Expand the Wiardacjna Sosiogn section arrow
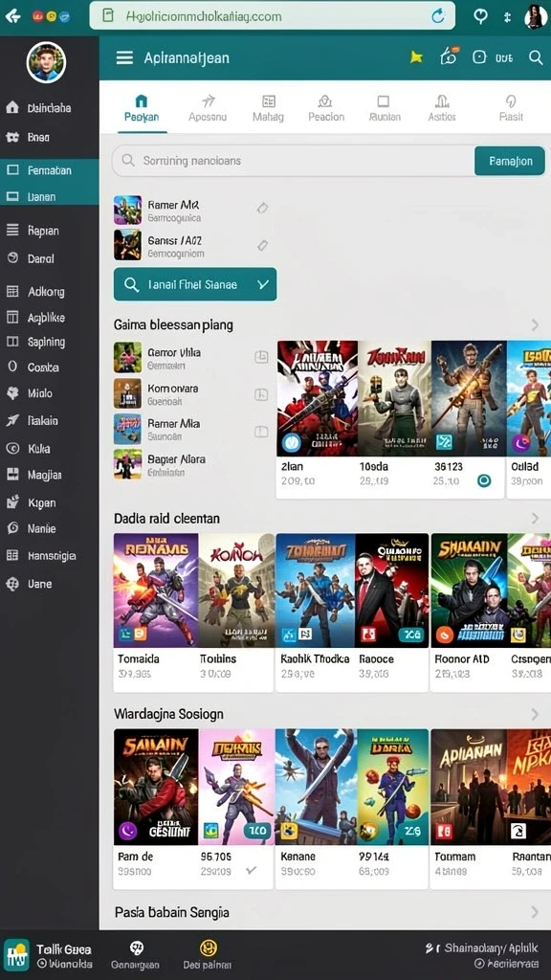 [535, 714]
